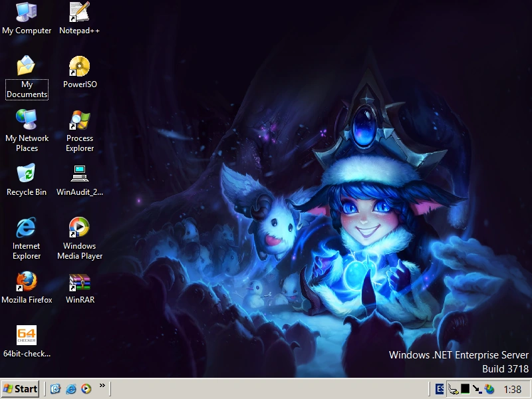This screenshot has height=399, width=532.
Task: Launch PowerISO
Action: point(79,66)
